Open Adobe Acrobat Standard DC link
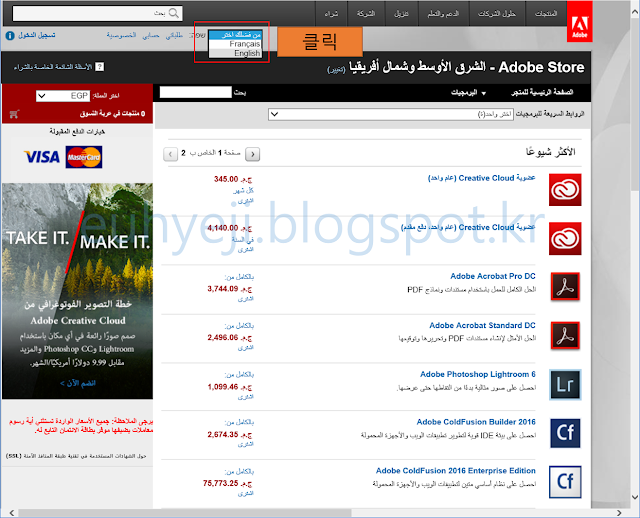The image size is (640, 518). click(482, 325)
